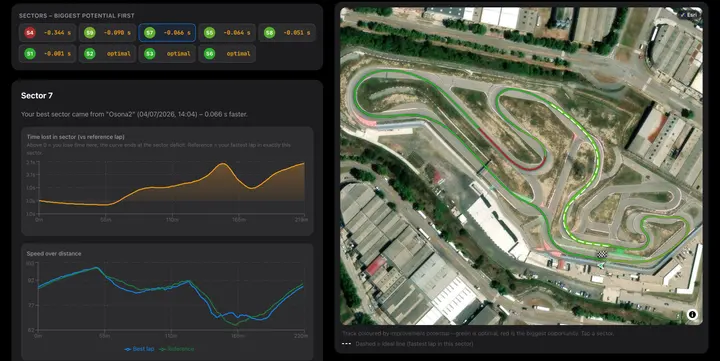
Task: Pick the S2 optimal sector chip
Action: pos(107,54)
